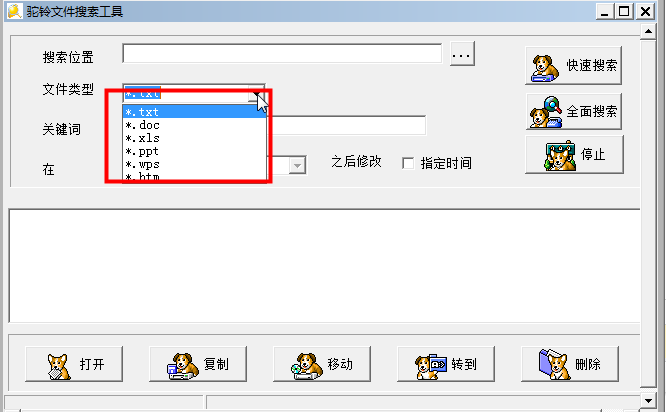Open the dropdown before 之后修改
666x412 pixels.
pos(297,165)
